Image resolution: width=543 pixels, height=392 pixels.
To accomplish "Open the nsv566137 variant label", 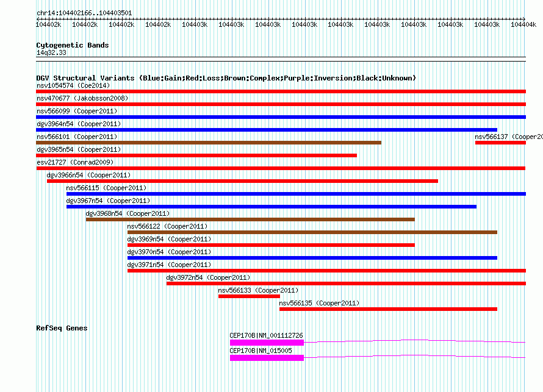I will pyautogui.click(x=509, y=137).
